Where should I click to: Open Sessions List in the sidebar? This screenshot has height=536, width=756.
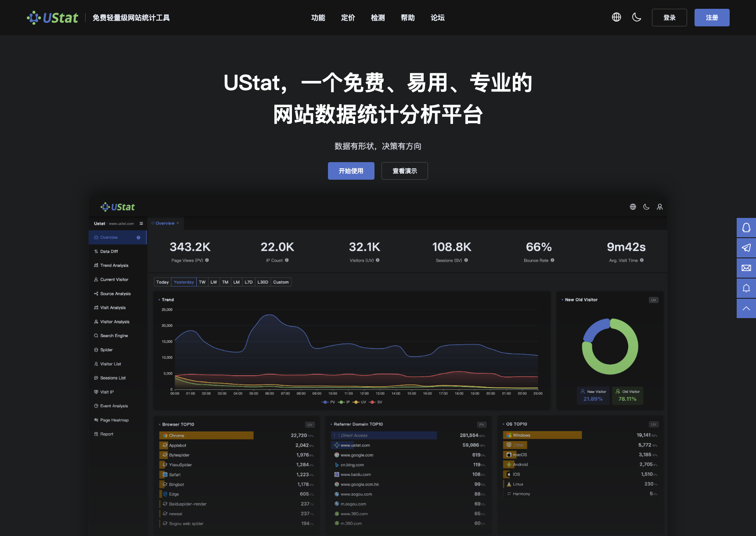coord(117,378)
